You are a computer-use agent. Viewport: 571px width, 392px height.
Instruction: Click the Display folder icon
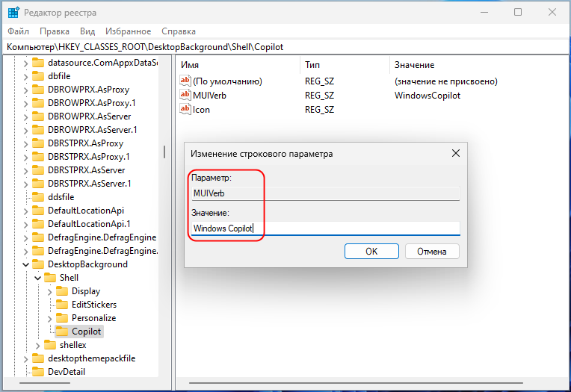tap(62, 291)
